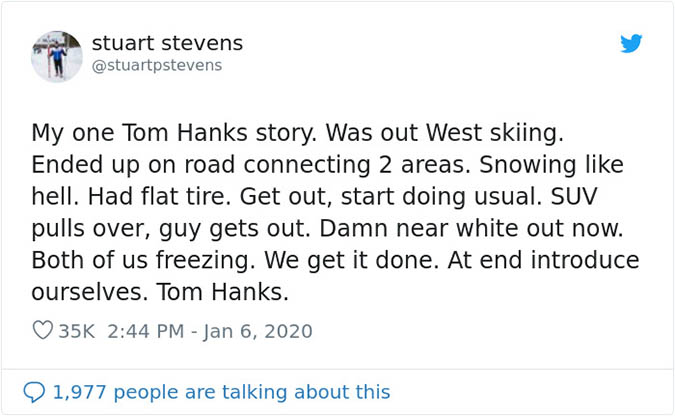Click the sentence "Both of us freezing."
Screen dimensions: 675x416
tap(129, 261)
